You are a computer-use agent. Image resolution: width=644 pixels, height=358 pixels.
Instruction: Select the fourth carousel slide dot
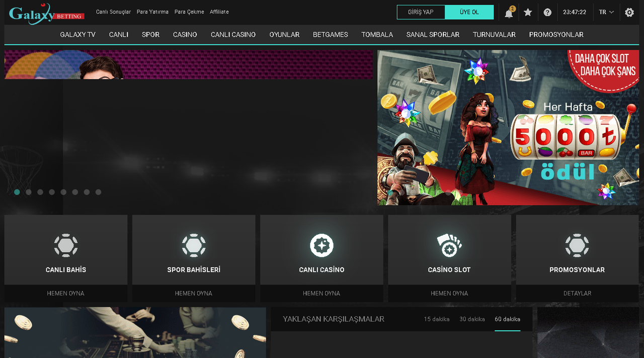[x=52, y=192]
